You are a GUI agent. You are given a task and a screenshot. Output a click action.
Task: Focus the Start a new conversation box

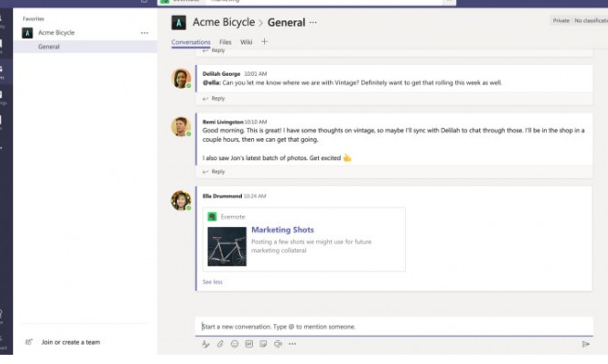tap(394, 326)
